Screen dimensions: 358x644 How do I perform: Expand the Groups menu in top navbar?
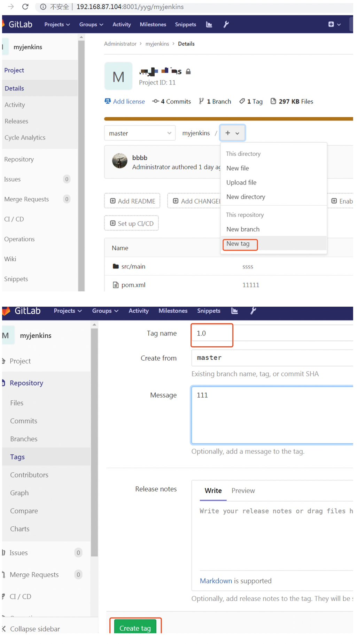coord(91,24)
